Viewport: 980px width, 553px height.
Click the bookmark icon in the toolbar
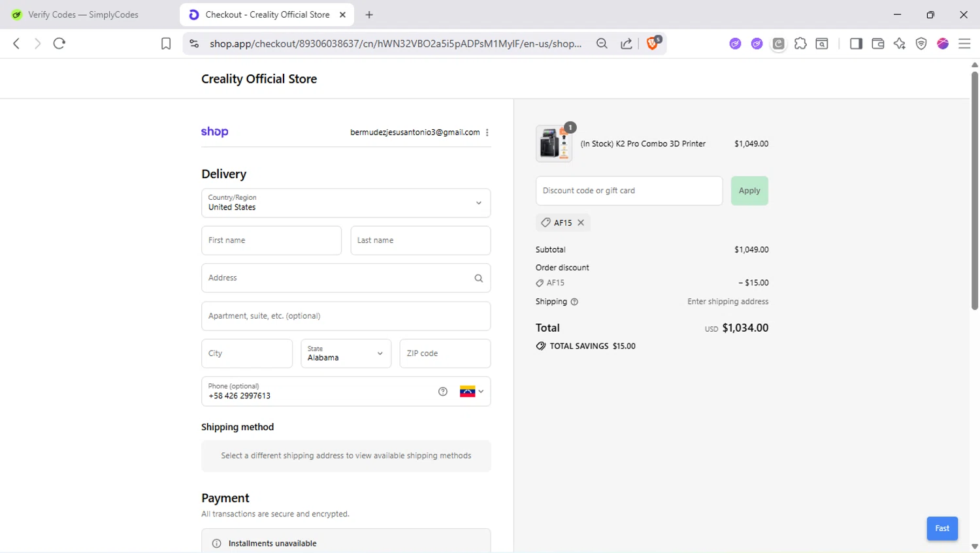click(166, 44)
